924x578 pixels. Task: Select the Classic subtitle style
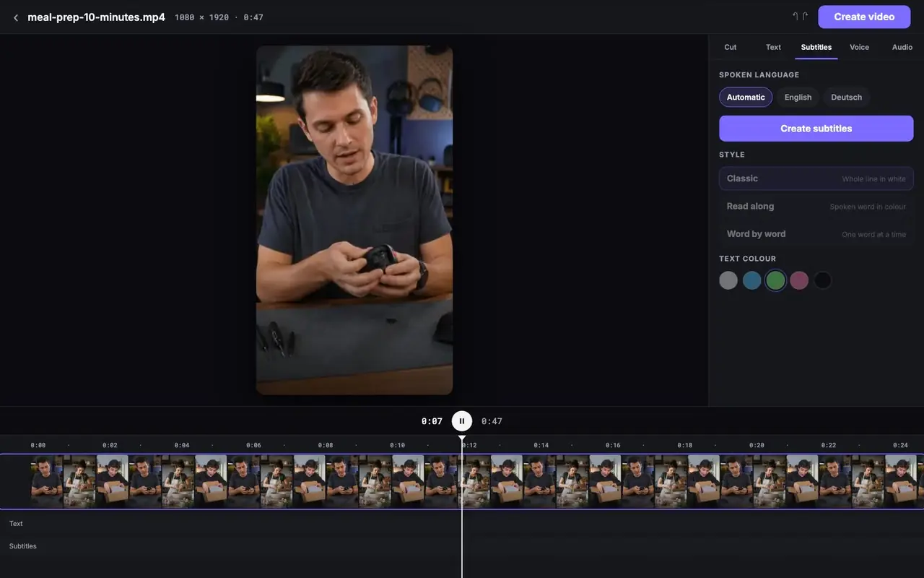(816, 178)
